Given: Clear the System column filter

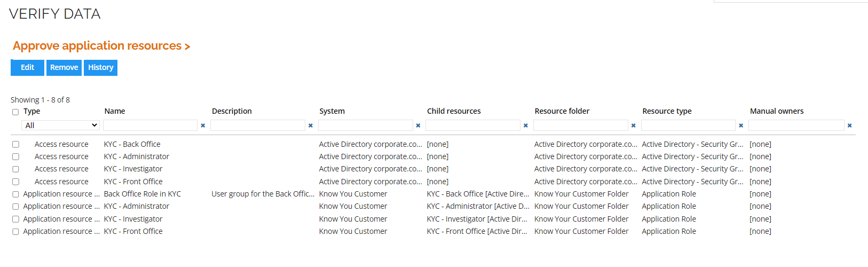Looking at the screenshot, I should (x=418, y=125).
